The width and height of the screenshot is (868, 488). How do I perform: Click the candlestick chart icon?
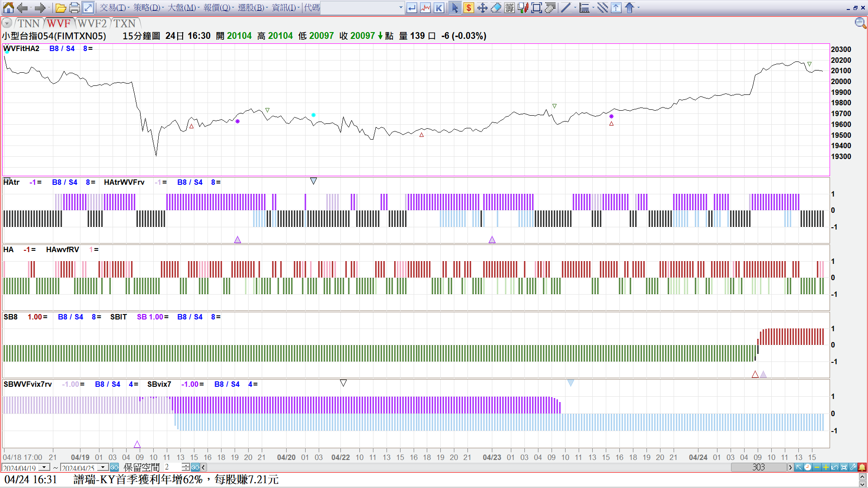point(523,8)
